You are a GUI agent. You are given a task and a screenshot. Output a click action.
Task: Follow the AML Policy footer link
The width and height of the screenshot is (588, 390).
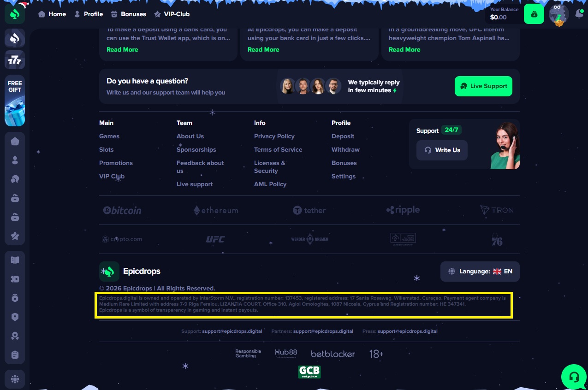point(270,184)
